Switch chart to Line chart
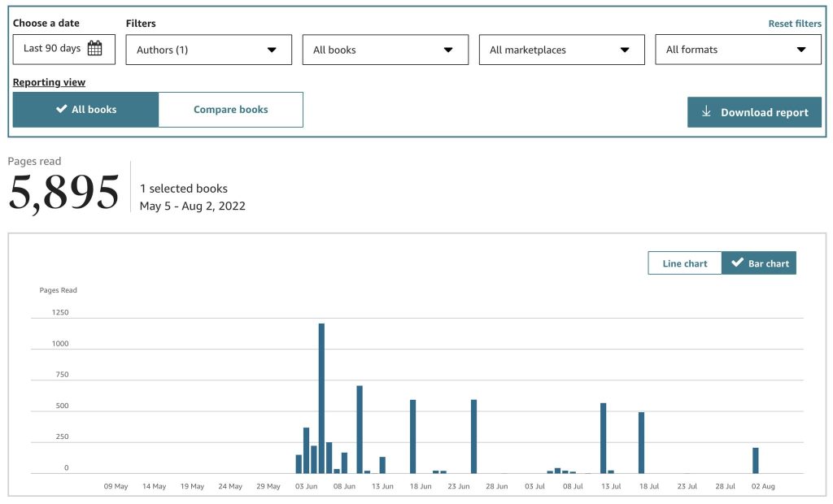The image size is (833, 504). point(683,263)
